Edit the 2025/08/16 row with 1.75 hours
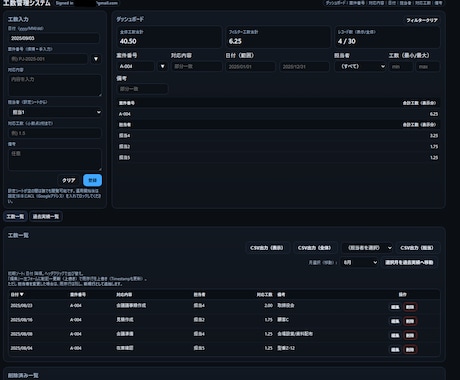The width and height of the screenshot is (460, 380). click(395, 321)
